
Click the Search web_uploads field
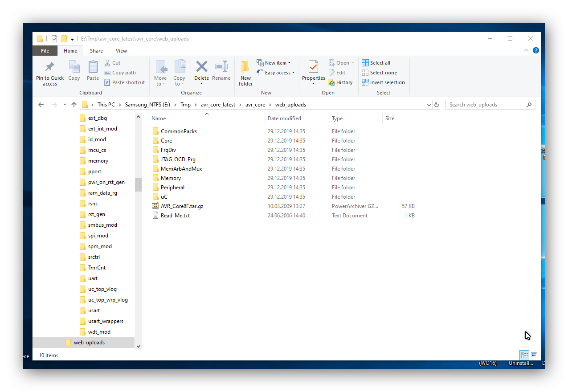tap(490, 105)
